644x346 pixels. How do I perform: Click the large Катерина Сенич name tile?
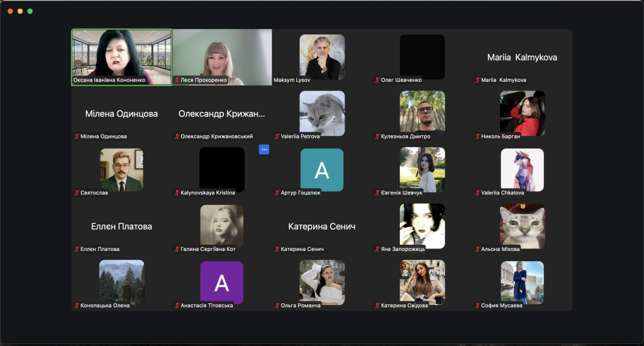click(322, 226)
